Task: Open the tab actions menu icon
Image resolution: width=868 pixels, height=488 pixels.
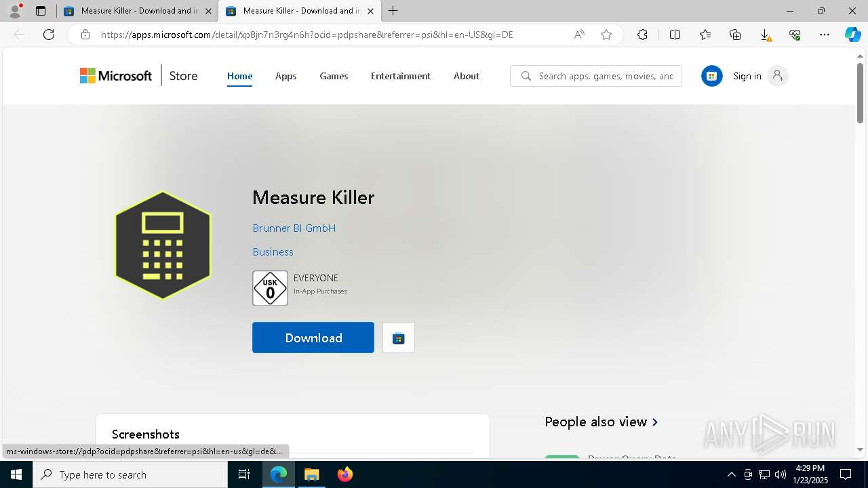Action: 41,11
